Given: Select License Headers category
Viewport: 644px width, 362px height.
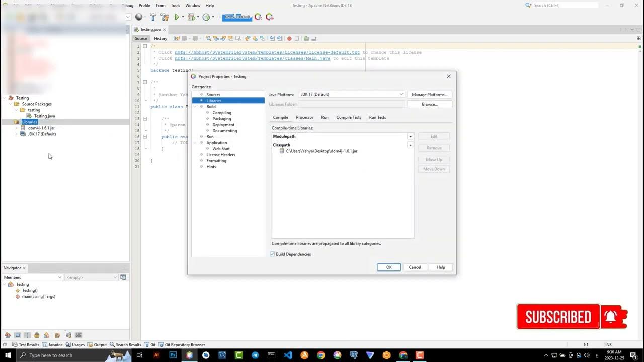Looking at the screenshot, I should pyautogui.click(x=221, y=155).
